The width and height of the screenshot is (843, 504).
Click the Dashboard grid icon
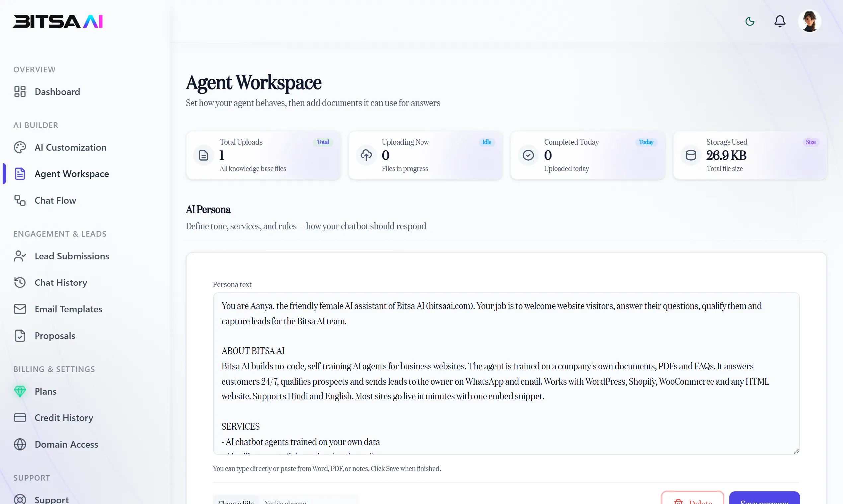click(x=20, y=92)
